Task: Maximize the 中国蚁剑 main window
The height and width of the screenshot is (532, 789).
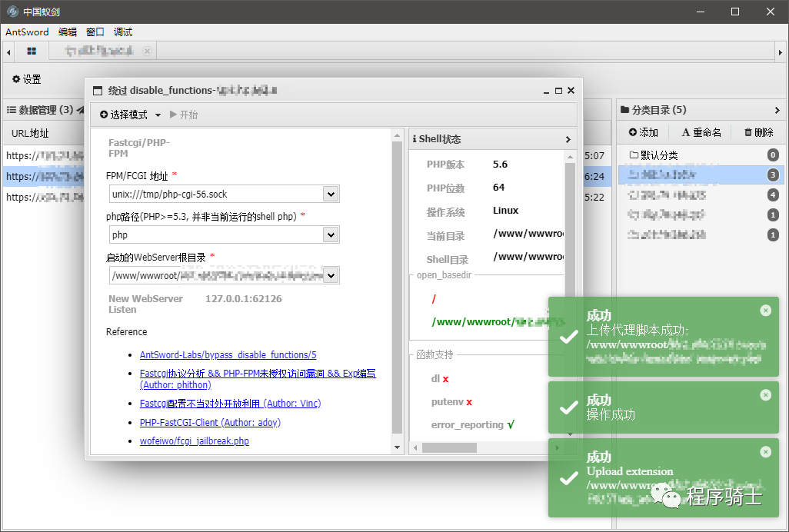Action: click(735, 12)
